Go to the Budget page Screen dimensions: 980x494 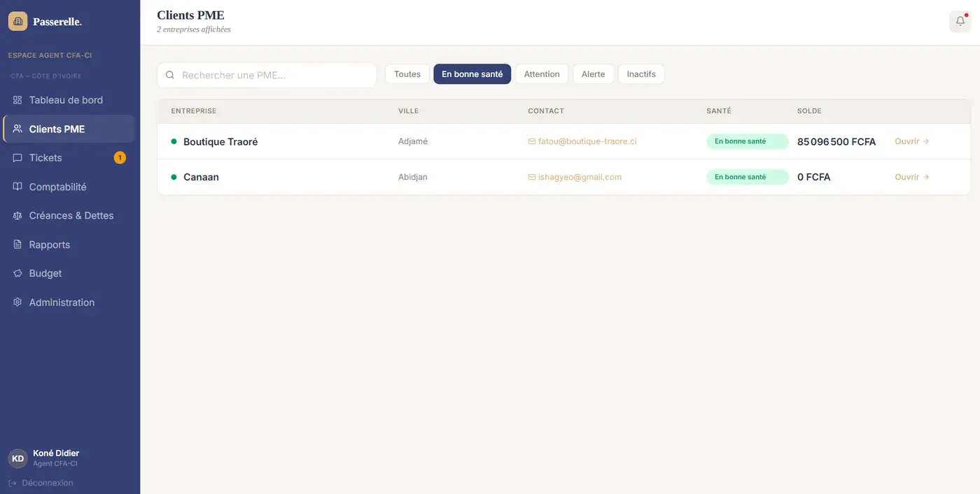69,274
